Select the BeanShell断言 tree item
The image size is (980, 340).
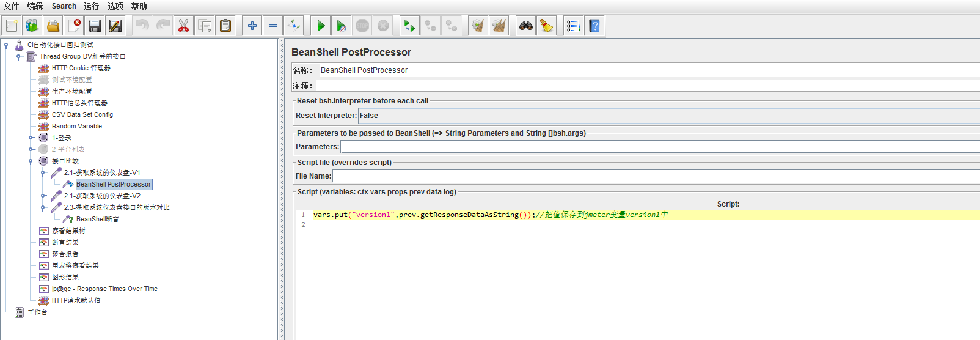point(97,219)
